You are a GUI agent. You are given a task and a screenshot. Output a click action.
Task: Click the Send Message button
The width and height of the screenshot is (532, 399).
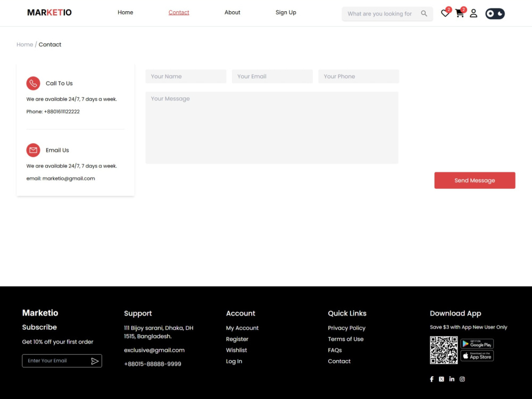coord(475,180)
